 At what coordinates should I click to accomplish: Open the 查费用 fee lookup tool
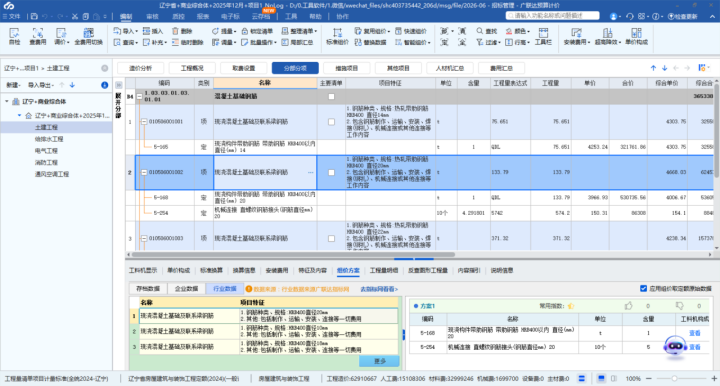(x=38, y=36)
